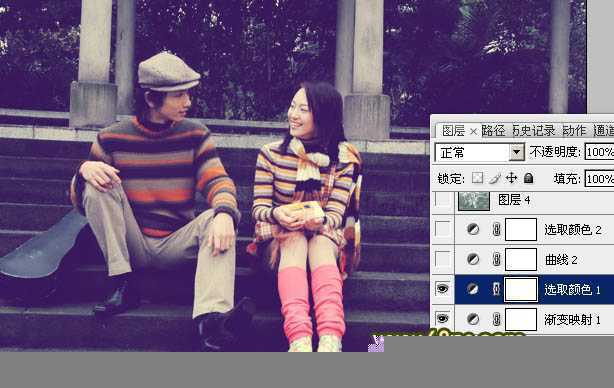Screen dimensions: 614x388
Task: Click the blend mode dropdown arrow button
Action: coord(516,152)
